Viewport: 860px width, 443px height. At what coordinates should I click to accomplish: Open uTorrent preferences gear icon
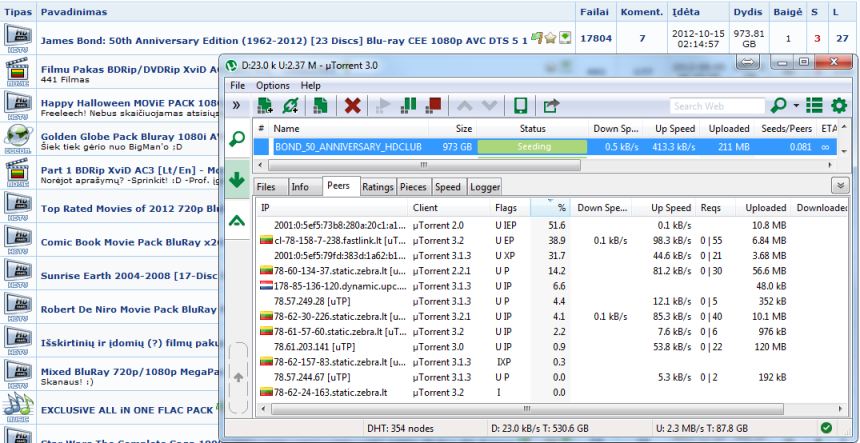pos(839,105)
